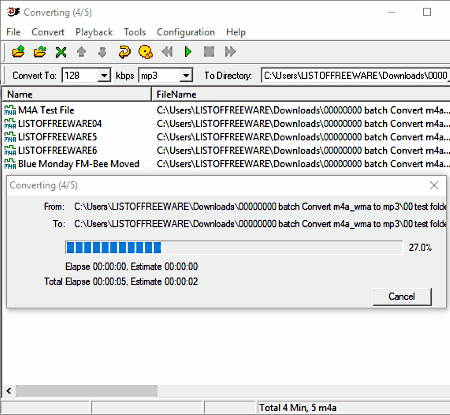Click the CD burn disc icon
The width and height of the screenshot is (450, 415).
click(146, 52)
